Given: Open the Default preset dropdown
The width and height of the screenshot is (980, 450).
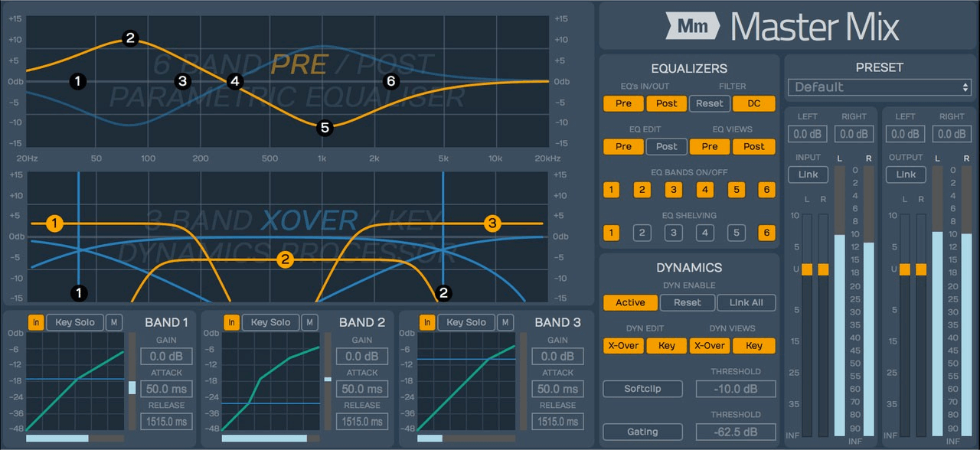Looking at the screenshot, I should click(x=879, y=87).
